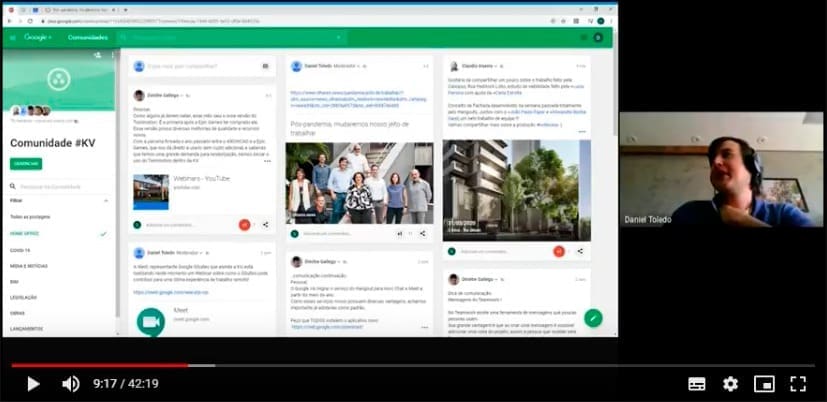The image size is (827, 402).
Task: Enter fullscreen mode
Action: tap(798, 384)
